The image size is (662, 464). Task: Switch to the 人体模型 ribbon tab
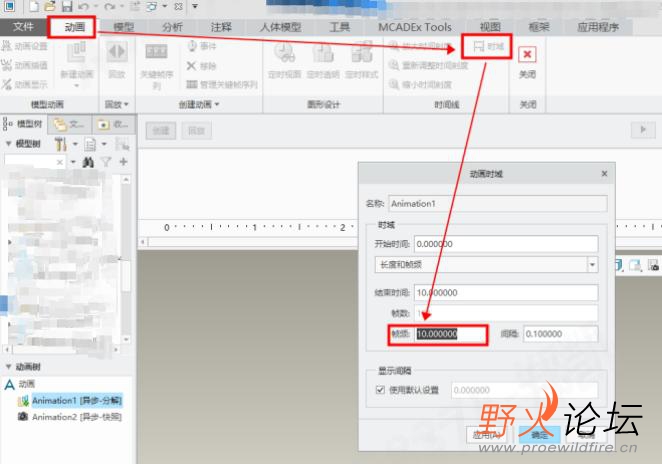[x=280, y=27]
